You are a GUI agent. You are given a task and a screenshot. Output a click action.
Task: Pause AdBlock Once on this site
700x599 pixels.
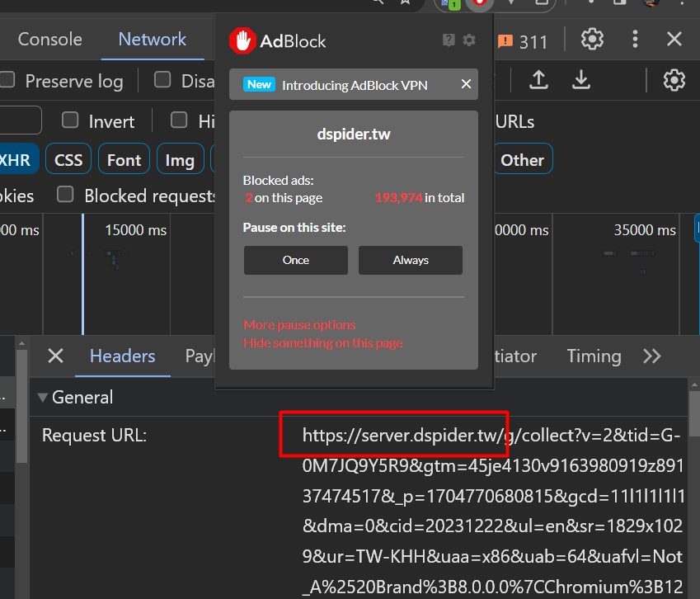pyautogui.click(x=295, y=260)
